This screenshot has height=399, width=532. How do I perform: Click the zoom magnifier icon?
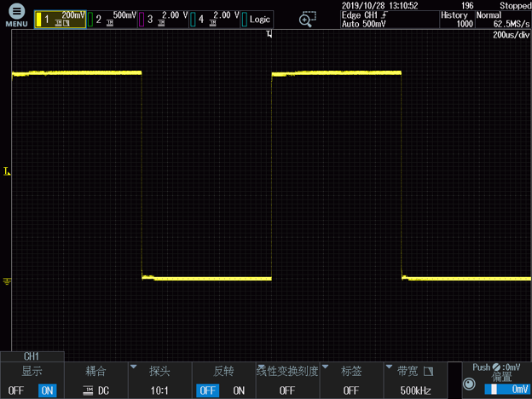coord(307,20)
